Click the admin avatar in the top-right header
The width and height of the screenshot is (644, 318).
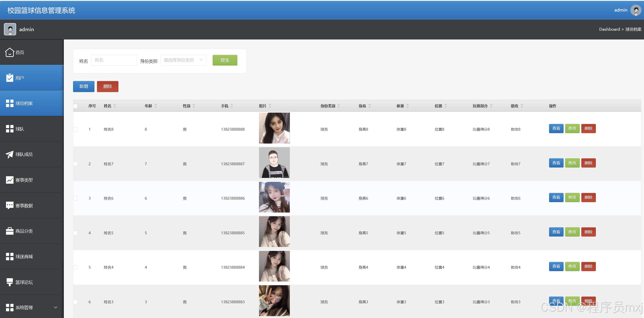point(635,10)
